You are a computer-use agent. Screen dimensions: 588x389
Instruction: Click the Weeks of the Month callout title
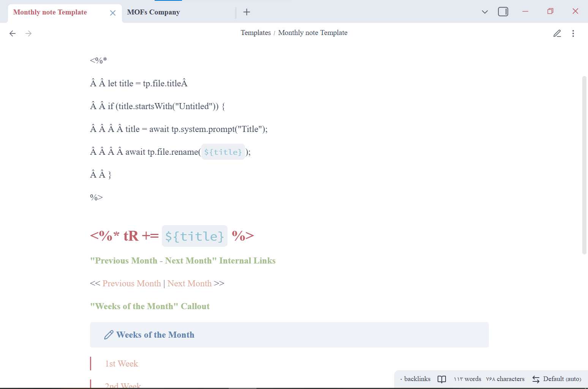pos(155,335)
